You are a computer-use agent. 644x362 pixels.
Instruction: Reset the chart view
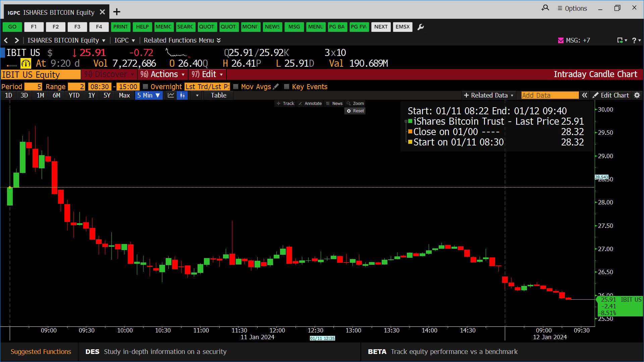coord(355,111)
